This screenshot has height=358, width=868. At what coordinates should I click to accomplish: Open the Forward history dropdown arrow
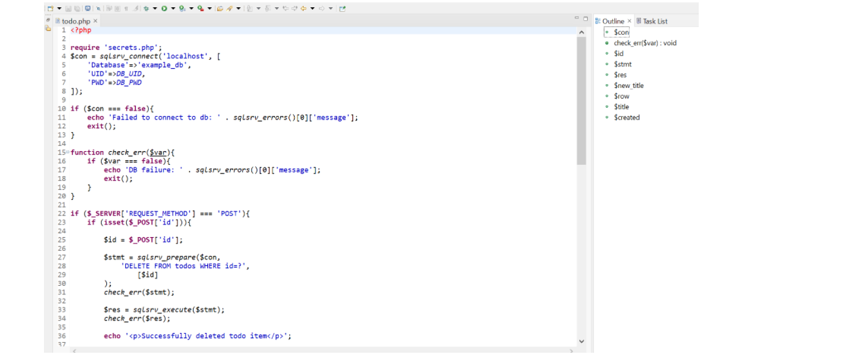click(x=331, y=9)
